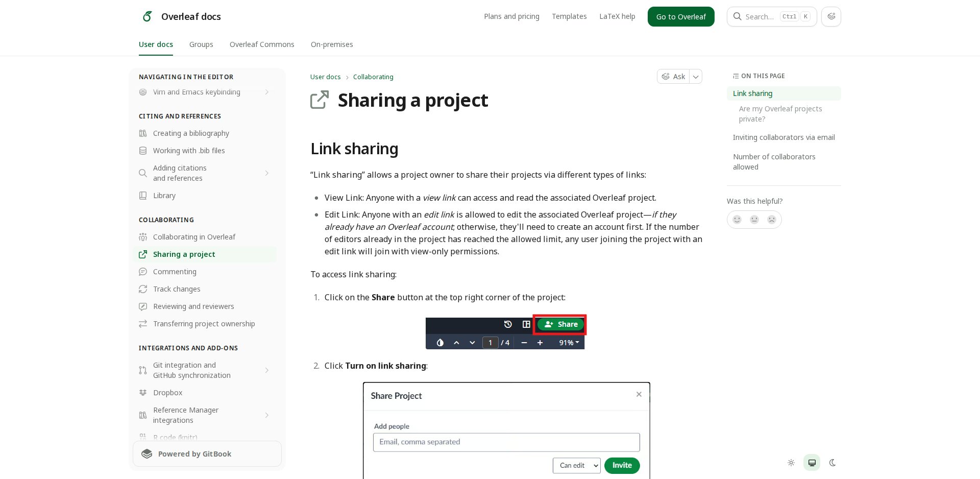Open the On-premises tab

pyautogui.click(x=332, y=44)
